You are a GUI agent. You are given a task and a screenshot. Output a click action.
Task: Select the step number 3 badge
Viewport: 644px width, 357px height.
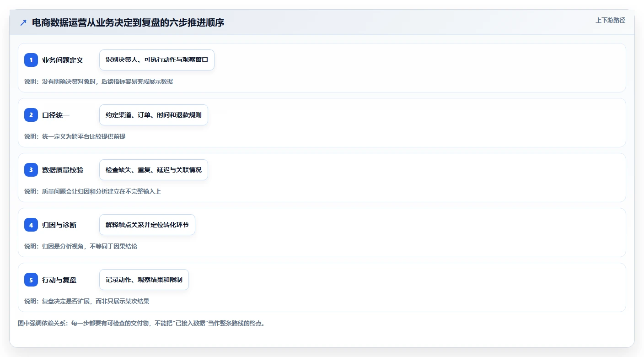31,170
